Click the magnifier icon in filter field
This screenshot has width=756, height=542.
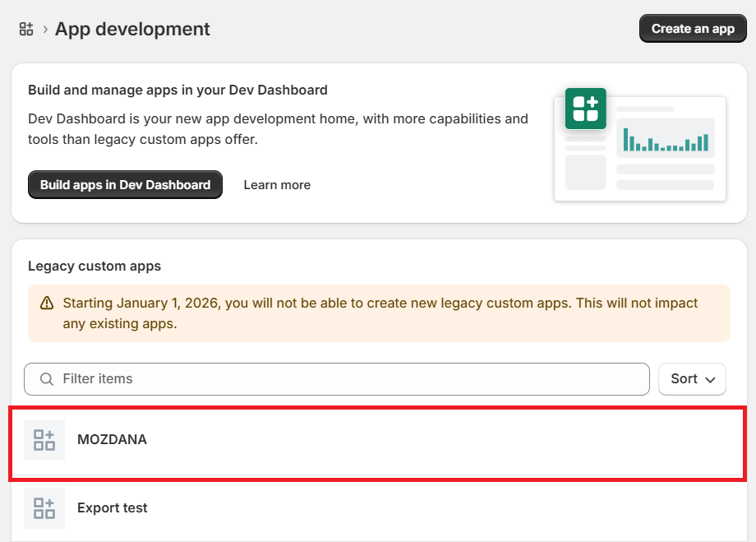coord(47,379)
